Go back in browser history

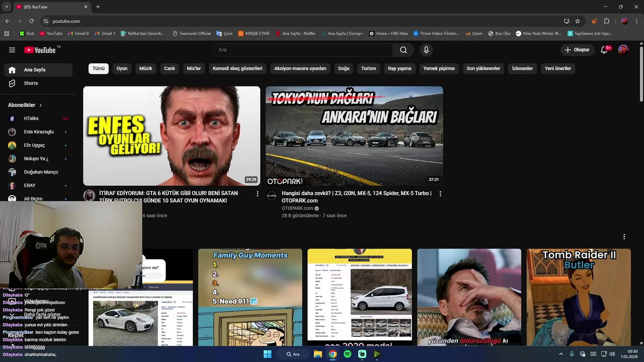[7, 21]
